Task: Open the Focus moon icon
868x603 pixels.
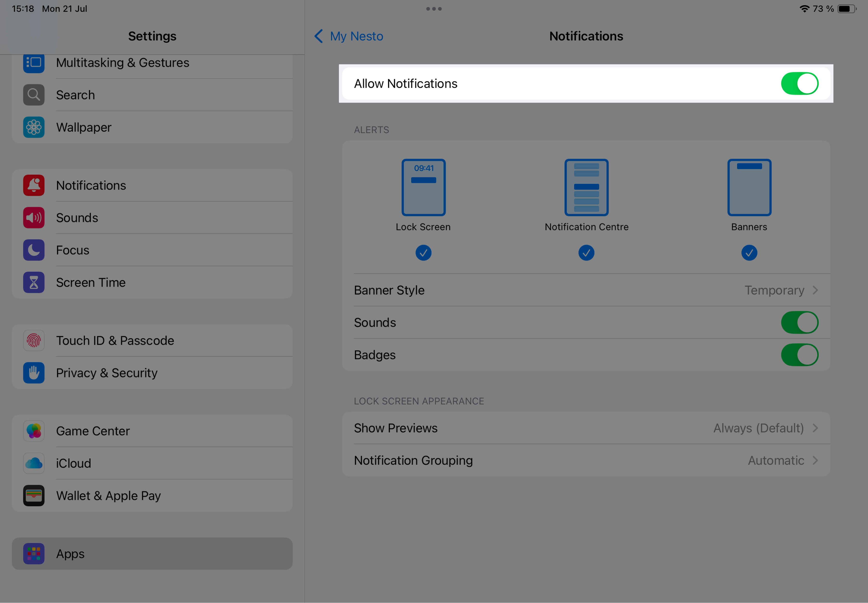Action: (34, 250)
